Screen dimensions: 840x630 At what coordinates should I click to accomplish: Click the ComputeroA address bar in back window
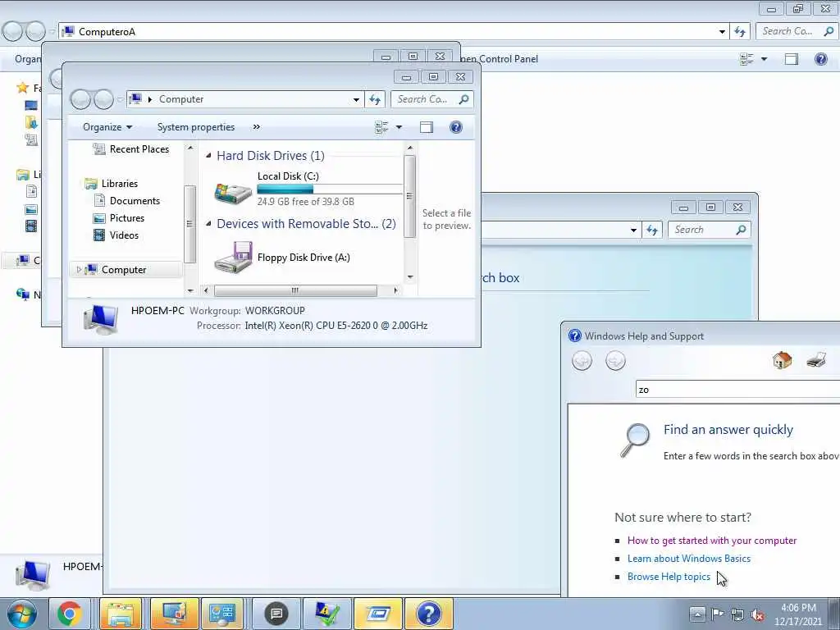(x=392, y=32)
